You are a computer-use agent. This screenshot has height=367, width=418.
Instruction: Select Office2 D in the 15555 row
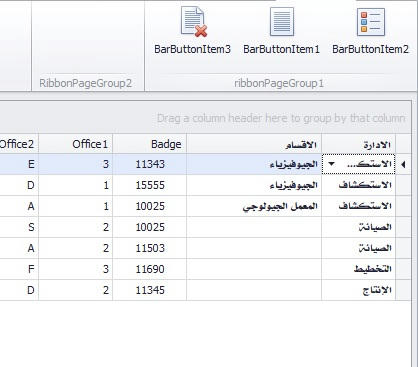19,185
